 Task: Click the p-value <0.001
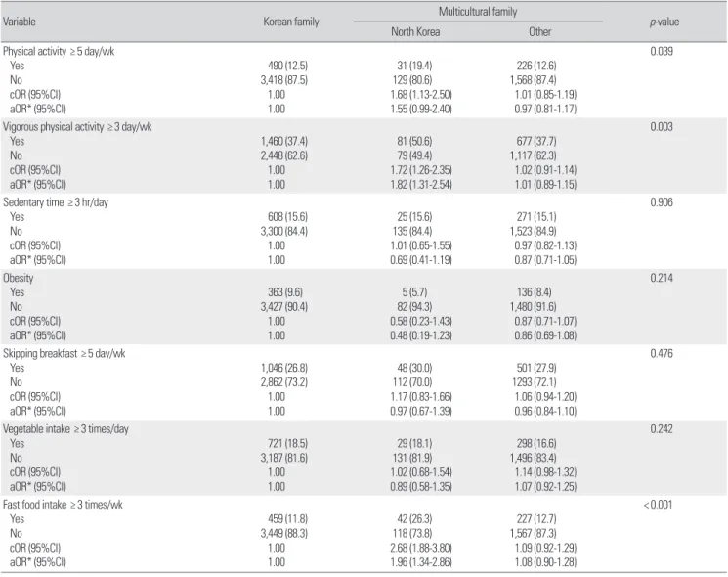point(658,505)
